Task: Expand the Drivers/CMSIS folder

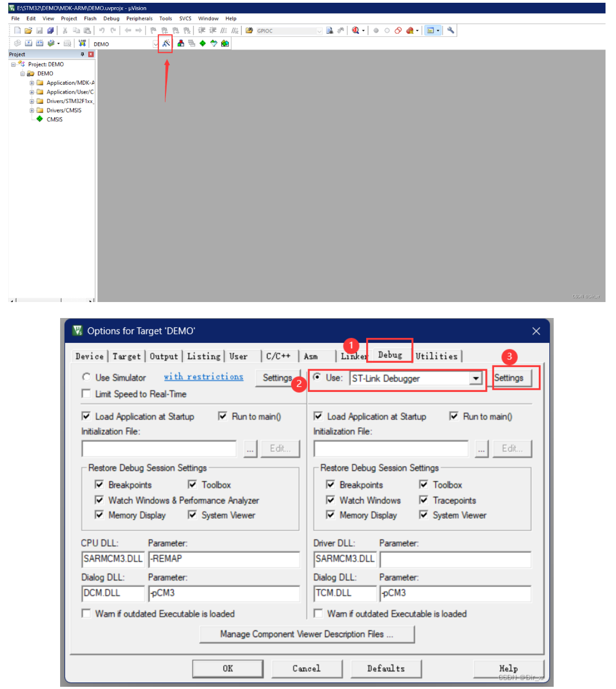Action: coord(31,110)
